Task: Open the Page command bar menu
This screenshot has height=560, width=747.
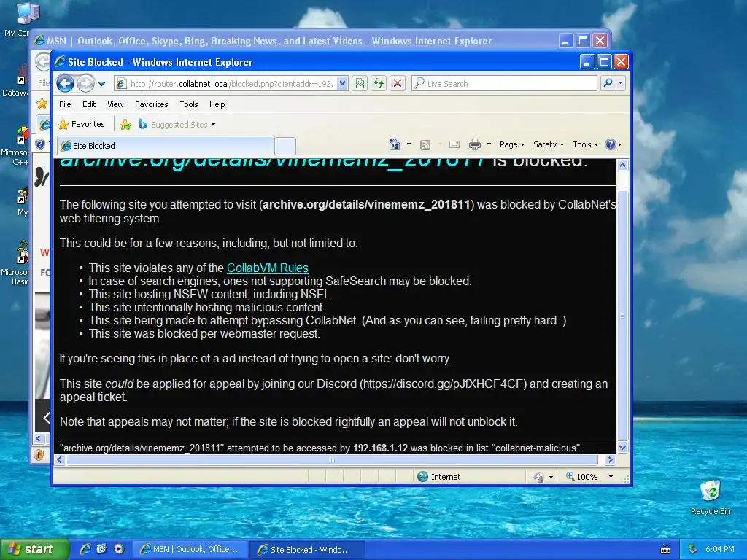Action: [511, 144]
